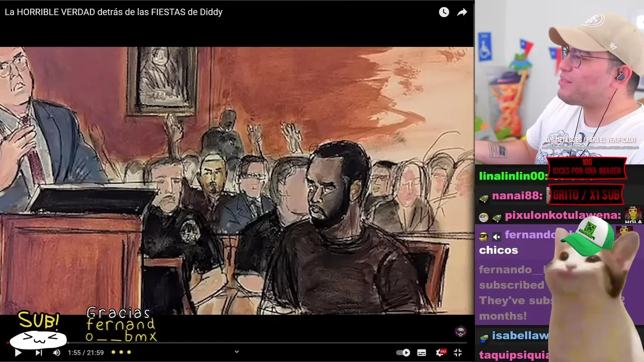This screenshot has height=362, width=644.
Task: Click the 'KICKS PON UNA IMAGEN' banner
Action: 587,167
